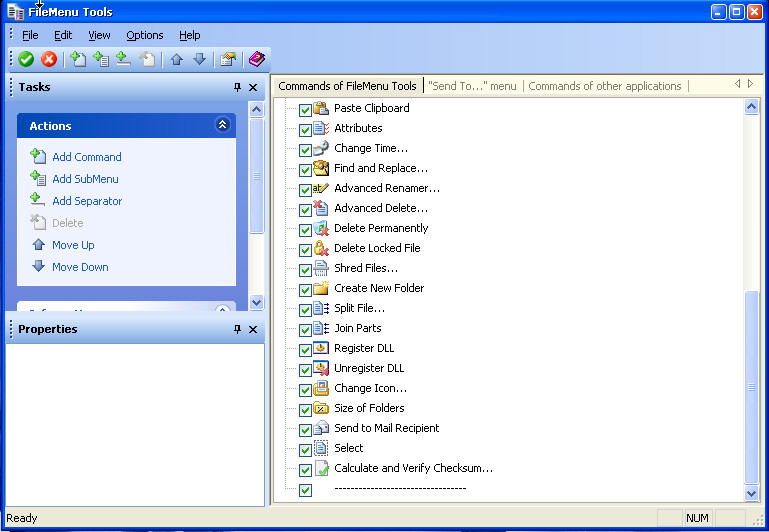Click the Advanced Delete command icon
The image size is (769, 532).
coord(321,208)
